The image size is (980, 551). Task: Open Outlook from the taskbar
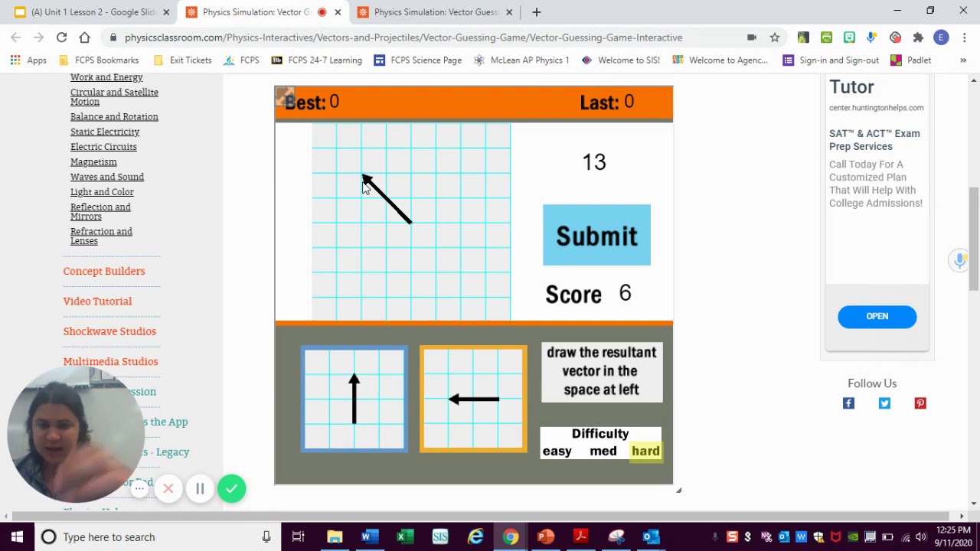coord(651,536)
